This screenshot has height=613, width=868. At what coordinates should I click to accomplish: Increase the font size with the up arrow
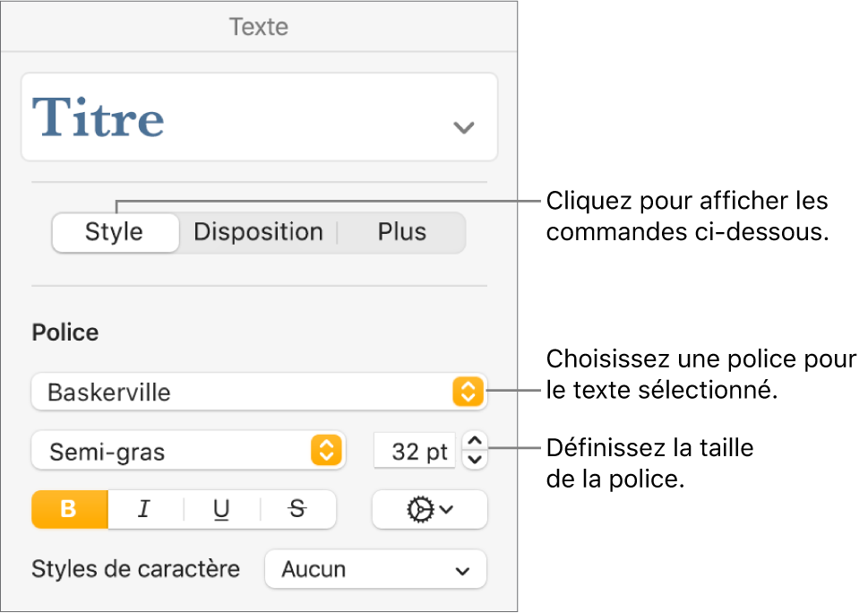pos(475,441)
